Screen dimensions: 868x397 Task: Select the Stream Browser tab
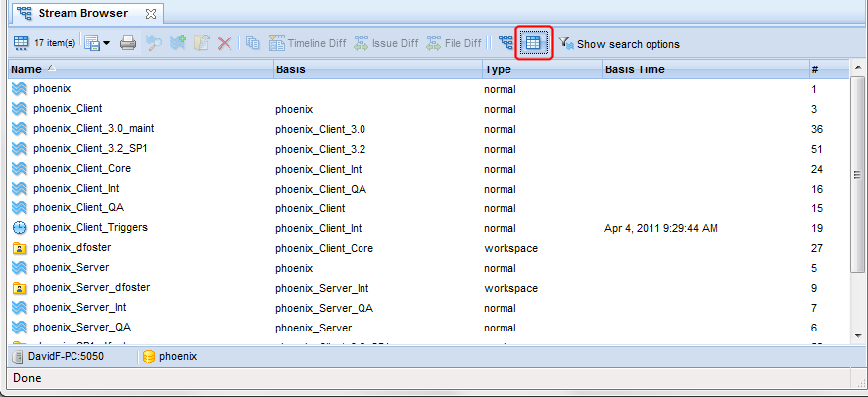click(x=77, y=14)
